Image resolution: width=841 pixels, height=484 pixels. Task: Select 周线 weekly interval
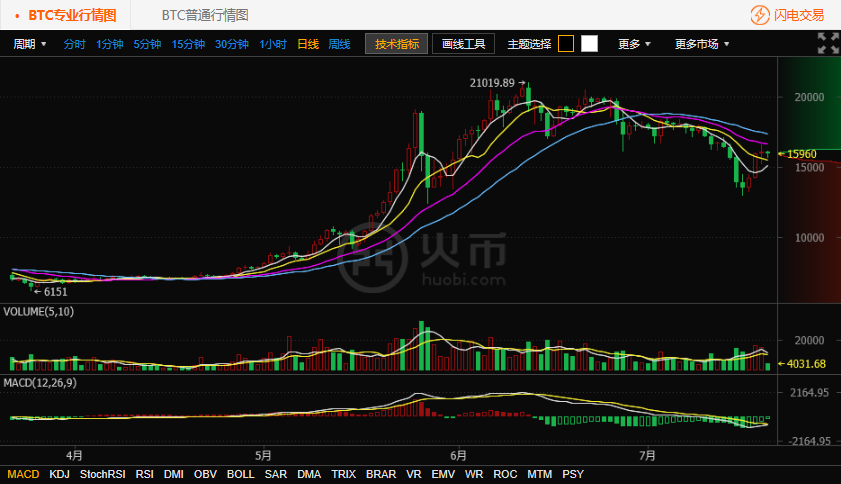click(339, 44)
